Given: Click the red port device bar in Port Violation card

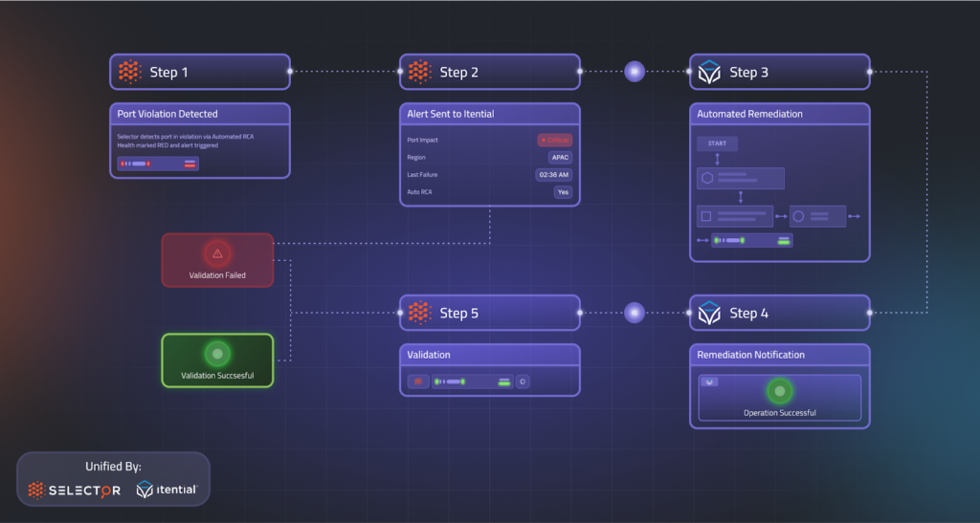Looking at the screenshot, I should pyautogui.click(x=158, y=163).
